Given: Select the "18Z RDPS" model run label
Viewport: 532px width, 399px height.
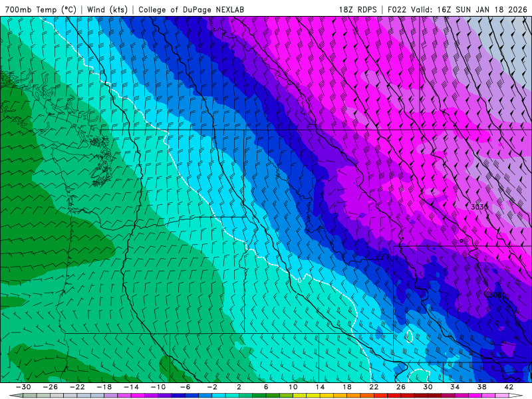Looking at the screenshot, I should pos(358,9).
